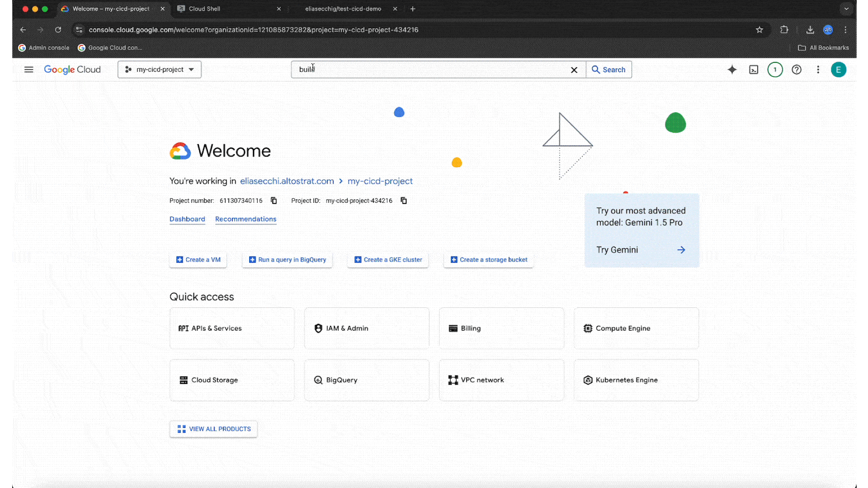The height and width of the screenshot is (488, 868).
Task: Open notifications badge showing 1
Action: point(775,70)
